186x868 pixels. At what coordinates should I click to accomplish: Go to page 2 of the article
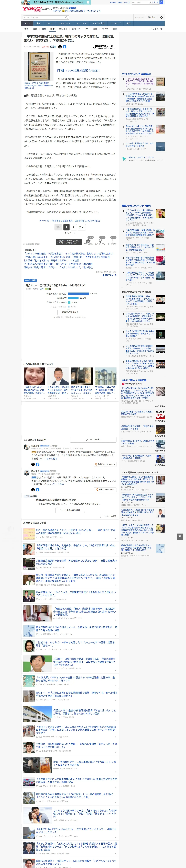coord(74,227)
